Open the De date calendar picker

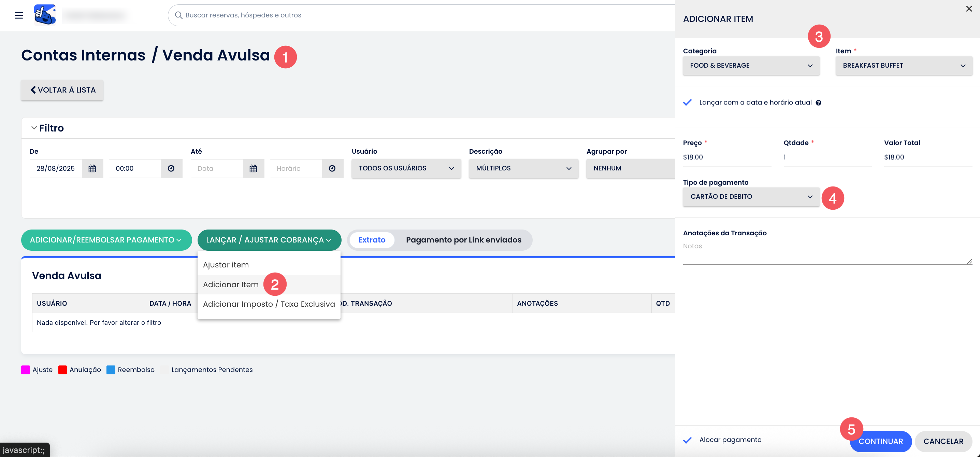tap(92, 168)
